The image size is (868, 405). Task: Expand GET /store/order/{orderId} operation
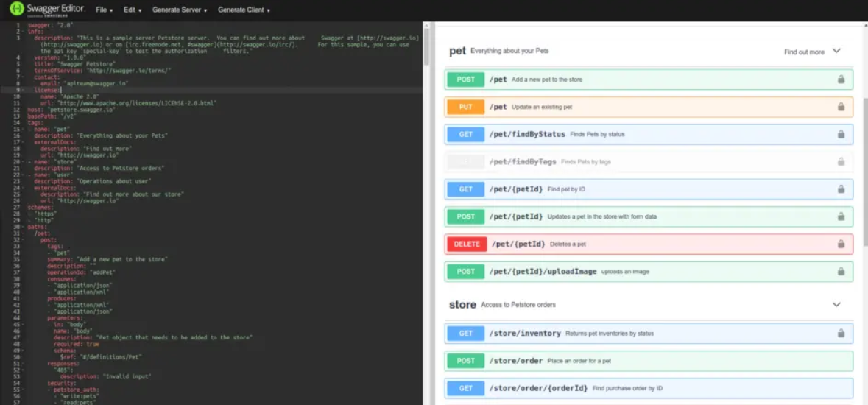tap(649, 388)
